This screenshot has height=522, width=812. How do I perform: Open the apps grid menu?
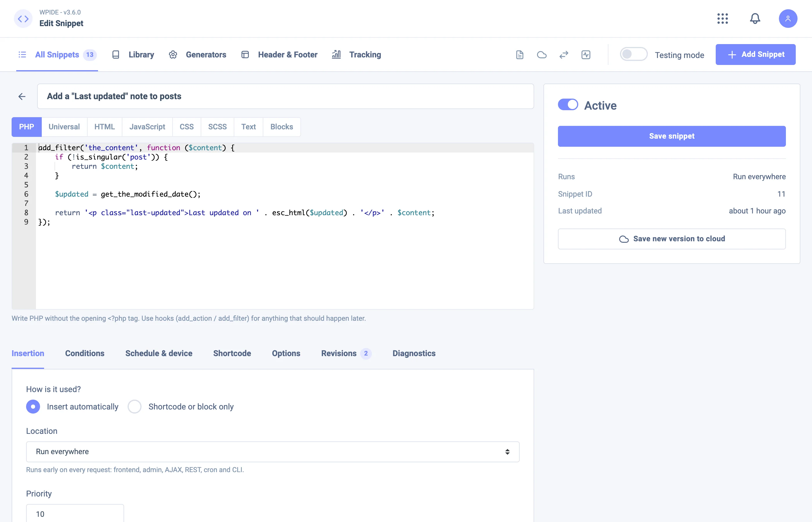click(722, 19)
